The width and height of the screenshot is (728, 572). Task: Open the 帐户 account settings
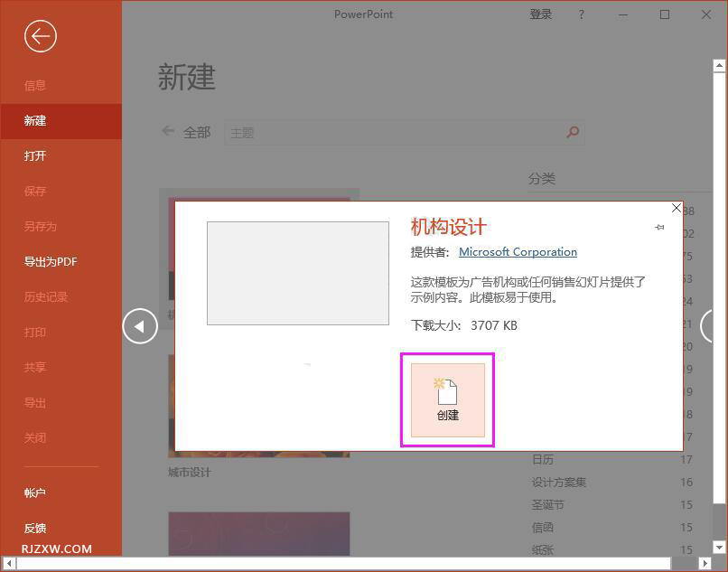[x=34, y=492]
